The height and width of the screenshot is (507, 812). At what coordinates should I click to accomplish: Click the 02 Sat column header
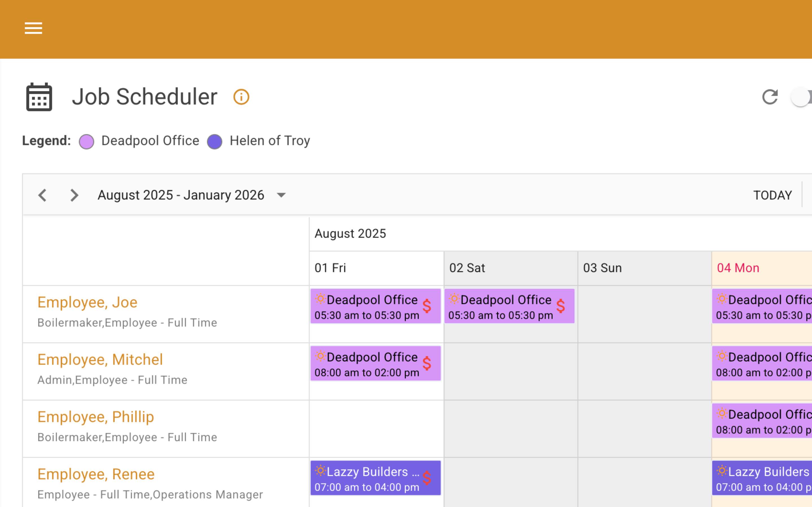tap(467, 268)
